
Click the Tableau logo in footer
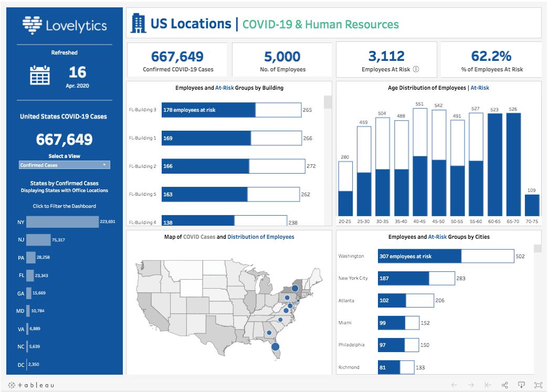click(x=31, y=385)
